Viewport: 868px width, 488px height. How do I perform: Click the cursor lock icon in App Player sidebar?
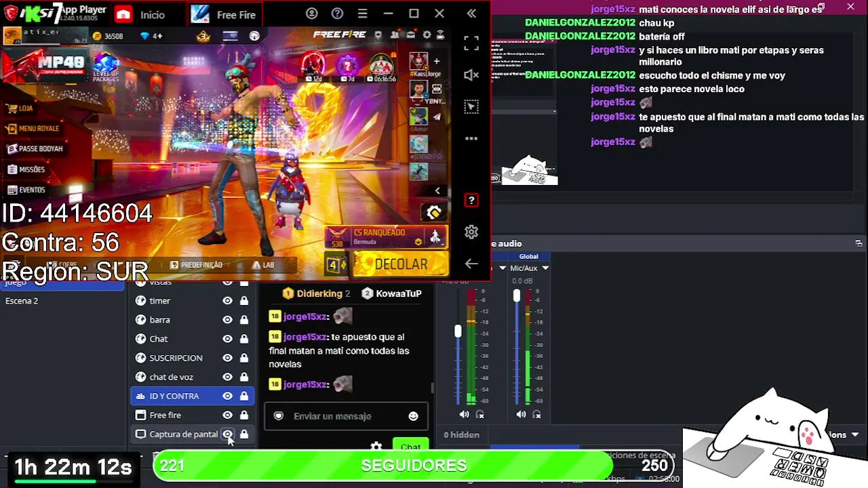pos(471,106)
